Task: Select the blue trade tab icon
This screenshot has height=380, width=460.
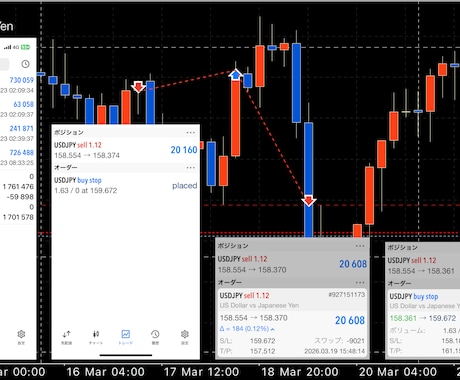Action: coord(126,337)
